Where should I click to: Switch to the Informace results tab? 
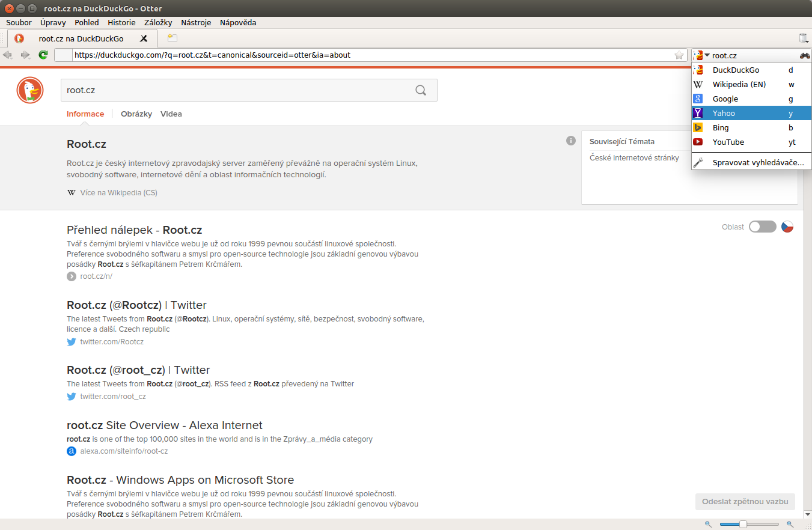[85, 114]
